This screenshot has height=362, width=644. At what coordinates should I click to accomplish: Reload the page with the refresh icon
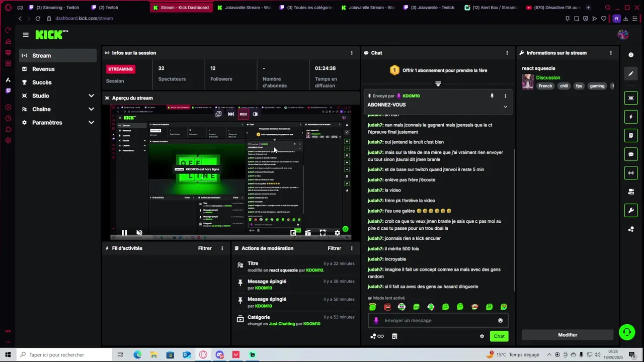[38, 19]
